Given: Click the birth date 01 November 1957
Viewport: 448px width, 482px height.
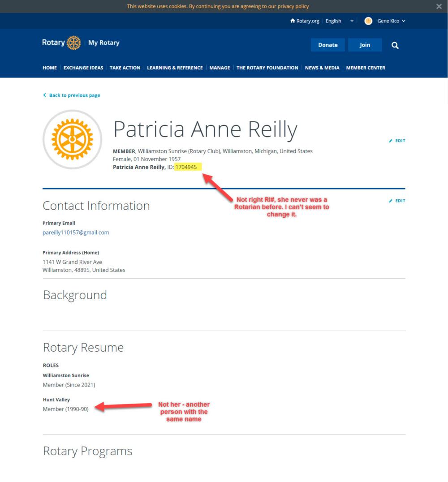Looking at the screenshot, I should tap(157, 159).
